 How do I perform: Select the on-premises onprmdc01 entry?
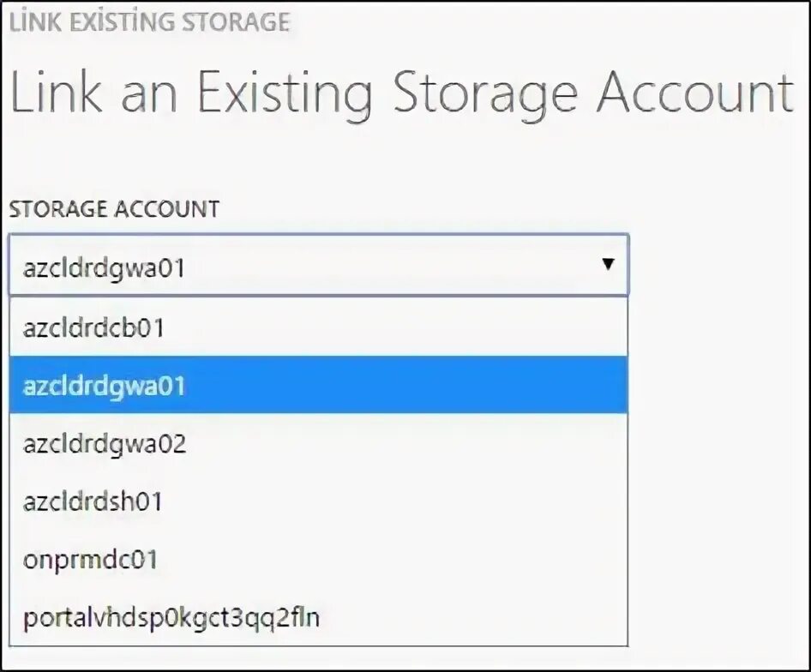click(x=90, y=560)
